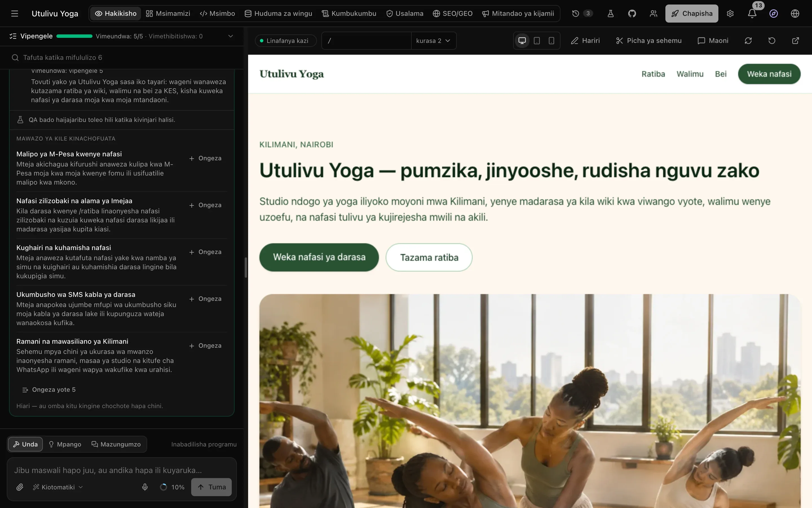The width and height of the screenshot is (812, 508).
Task: Open the Msimamizi tab
Action: coord(168,14)
